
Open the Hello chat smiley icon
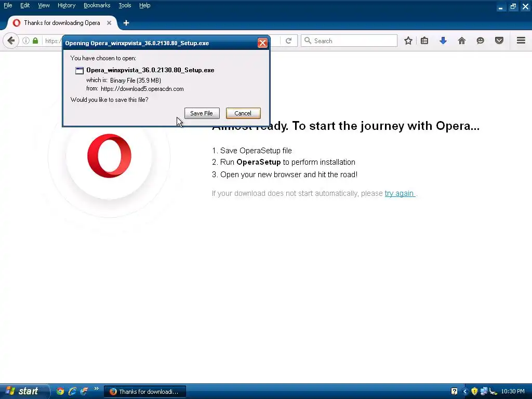point(481,41)
